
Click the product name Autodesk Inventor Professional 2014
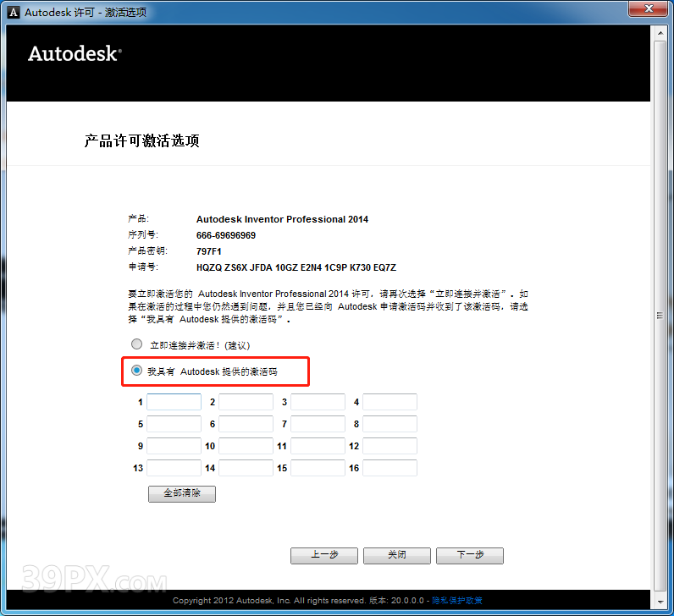(x=283, y=219)
